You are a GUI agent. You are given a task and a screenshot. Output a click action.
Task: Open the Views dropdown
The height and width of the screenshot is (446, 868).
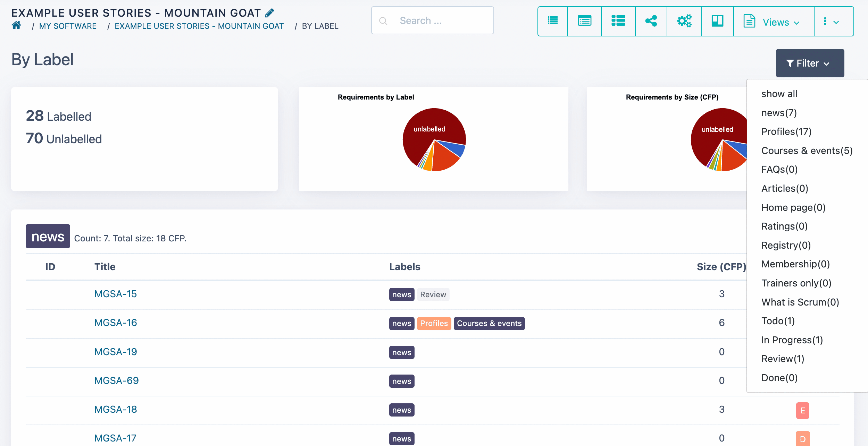point(774,21)
